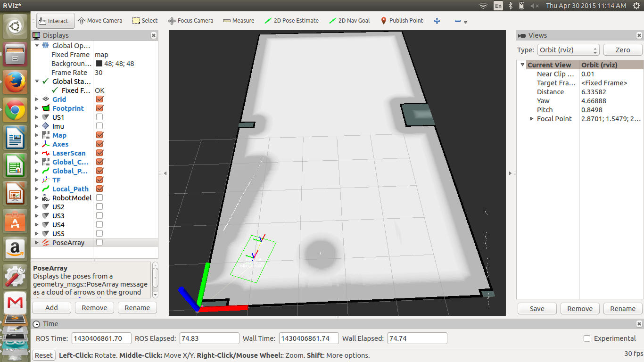This screenshot has width=644, height=362.
Task: Open the Ubuntu Dash home
Action: tap(15, 26)
